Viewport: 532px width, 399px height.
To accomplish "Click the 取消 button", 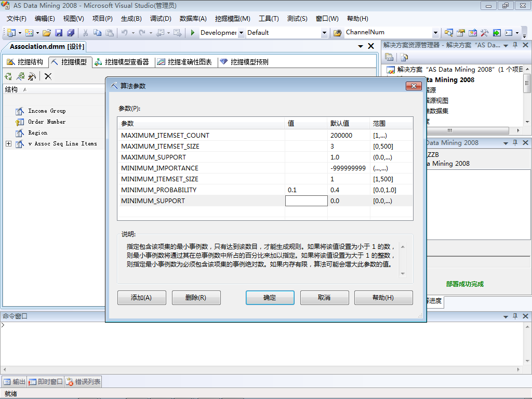I will pos(324,298).
